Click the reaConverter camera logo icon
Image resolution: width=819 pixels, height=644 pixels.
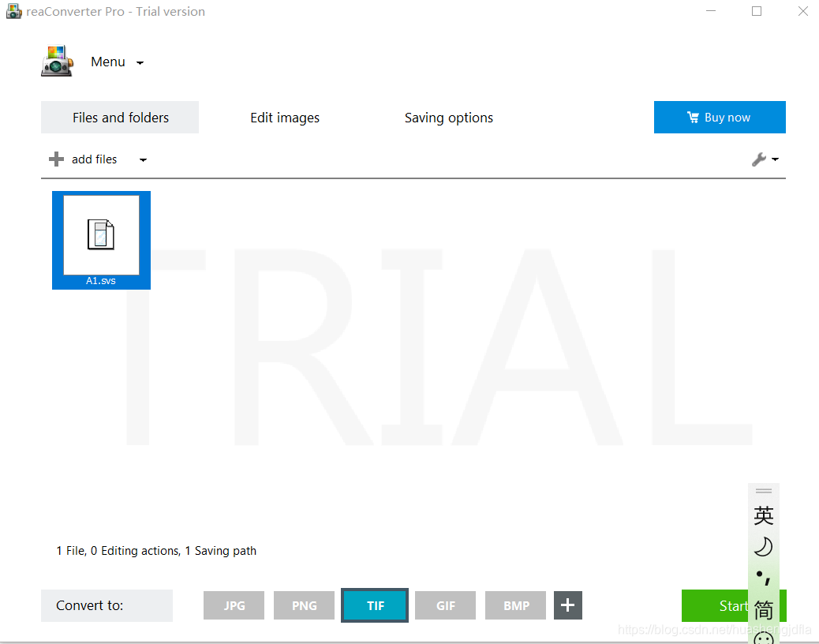[57, 61]
